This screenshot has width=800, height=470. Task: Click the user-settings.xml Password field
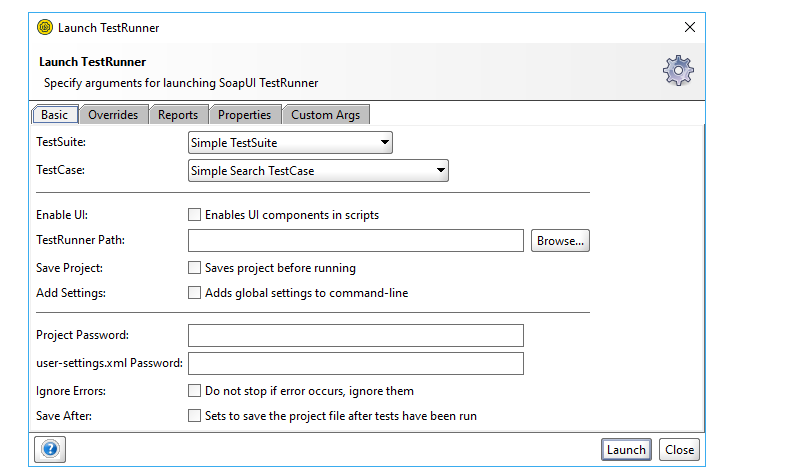pos(356,364)
